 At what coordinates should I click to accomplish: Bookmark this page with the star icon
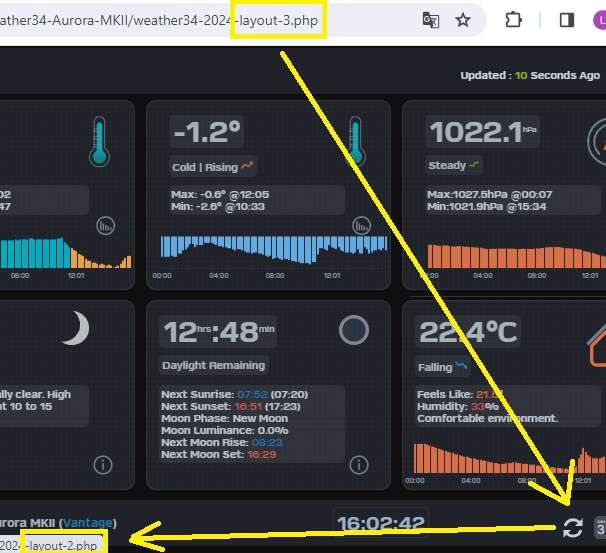coord(463,20)
